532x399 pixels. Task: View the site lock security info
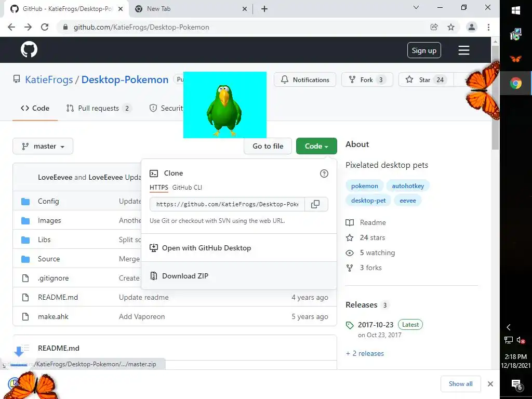pos(65,27)
